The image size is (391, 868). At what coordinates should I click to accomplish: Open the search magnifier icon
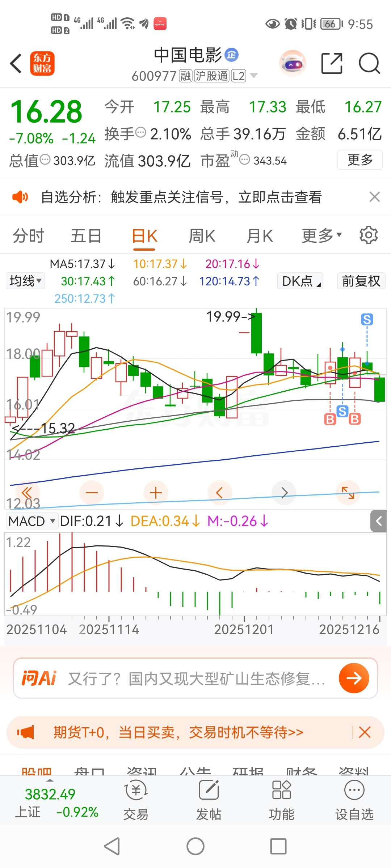(369, 63)
